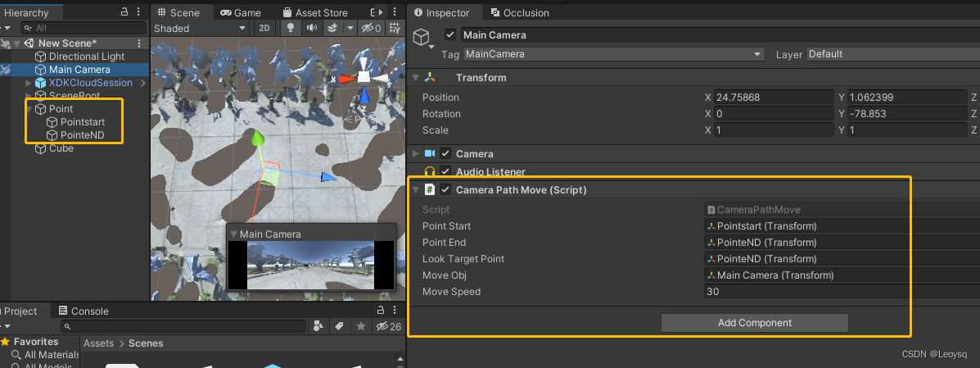Expand the SceneRoot tree arrow
The height and width of the screenshot is (368, 980).
[x=28, y=96]
